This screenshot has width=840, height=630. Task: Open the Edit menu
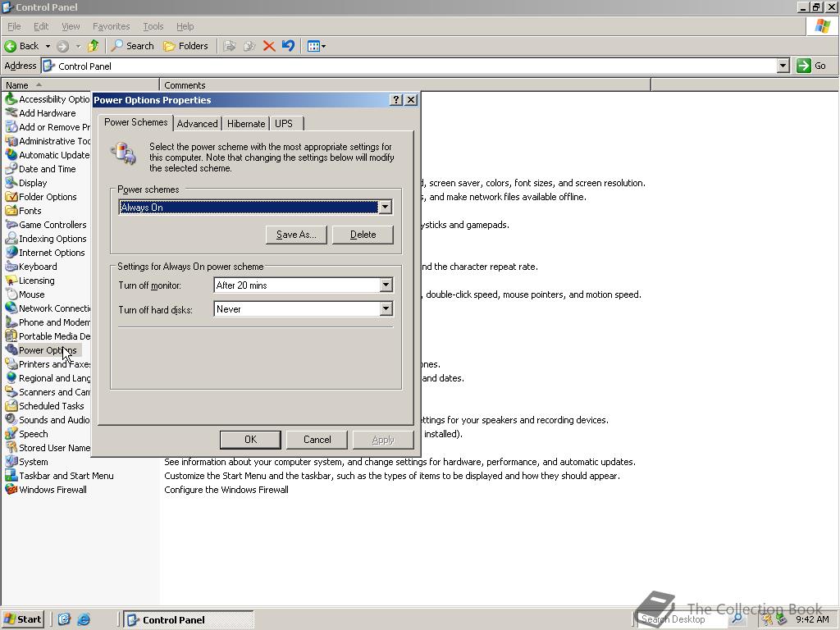click(41, 26)
